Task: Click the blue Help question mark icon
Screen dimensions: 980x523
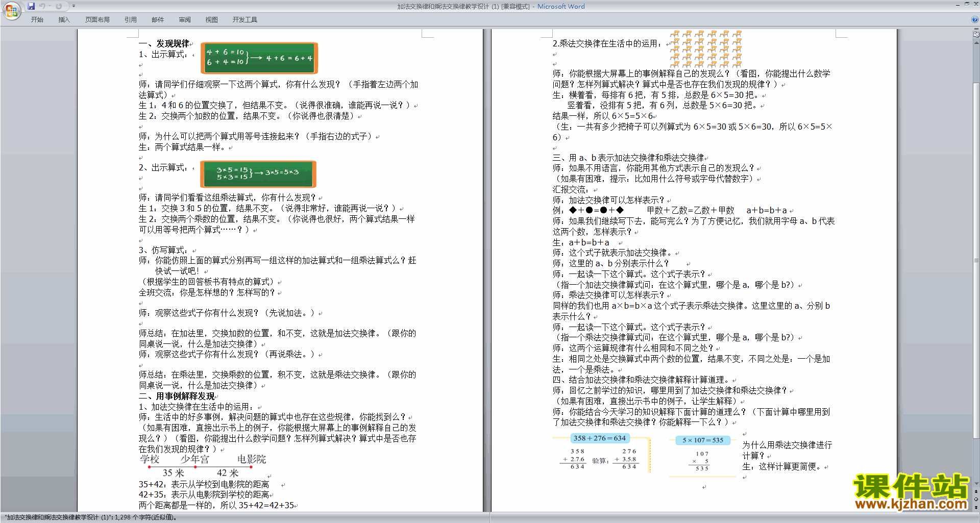Action: [x=975, y=19]
